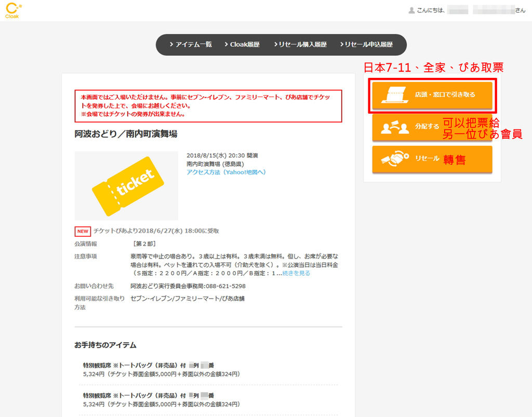The image size is (532, 417).
Task: Open アイテム一覧 navigation item
Action: 191,45
